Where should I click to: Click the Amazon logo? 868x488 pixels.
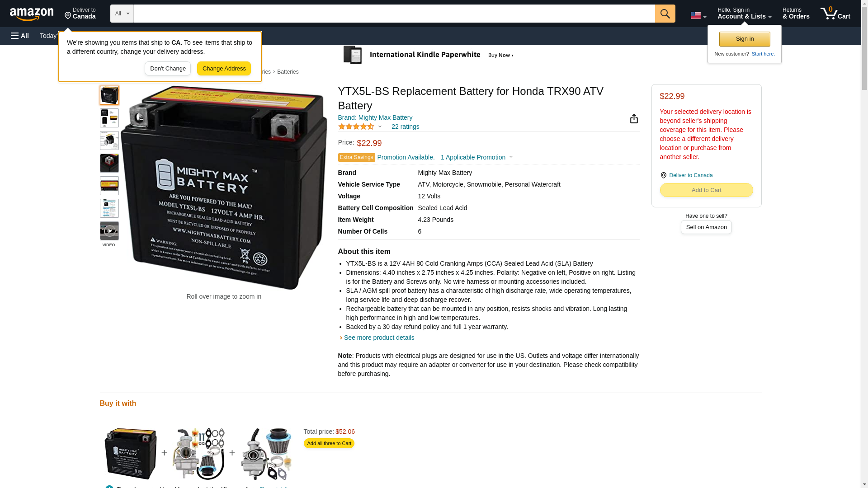32,14
